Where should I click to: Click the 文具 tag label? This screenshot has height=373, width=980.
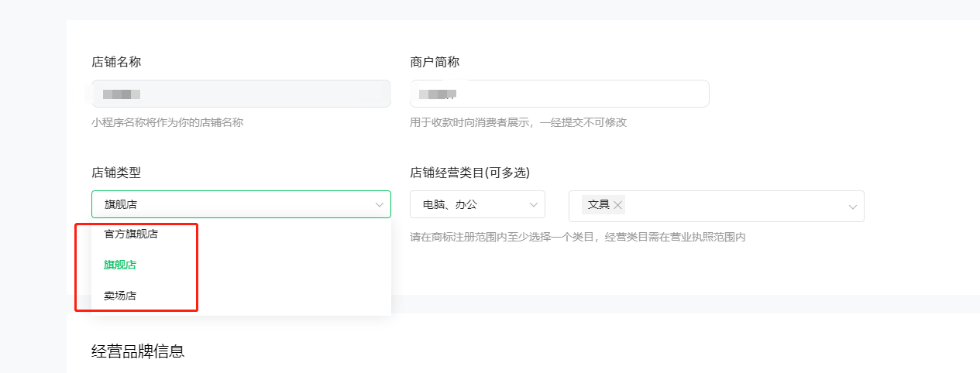tap(598, 205)
